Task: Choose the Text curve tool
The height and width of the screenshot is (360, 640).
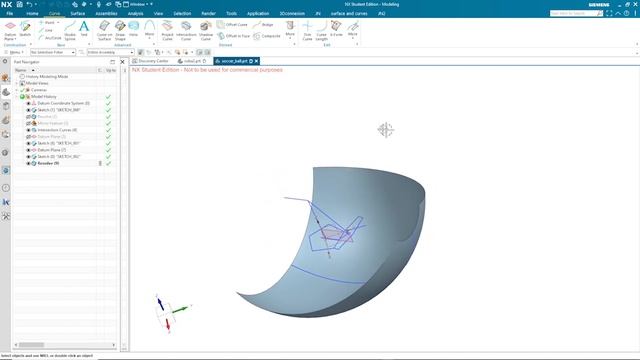Action: tap(84, 29)
